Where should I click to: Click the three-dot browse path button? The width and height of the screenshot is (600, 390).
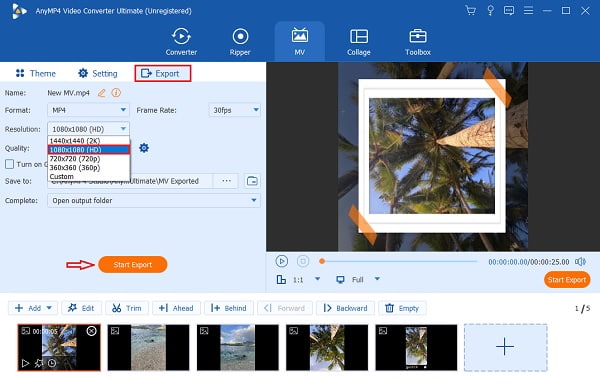[227, 181]
